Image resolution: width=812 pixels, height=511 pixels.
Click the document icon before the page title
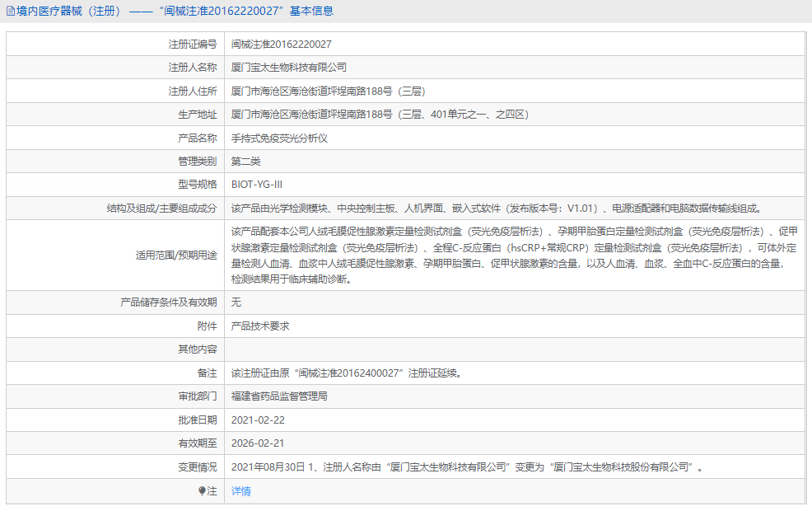click(10, 11)
